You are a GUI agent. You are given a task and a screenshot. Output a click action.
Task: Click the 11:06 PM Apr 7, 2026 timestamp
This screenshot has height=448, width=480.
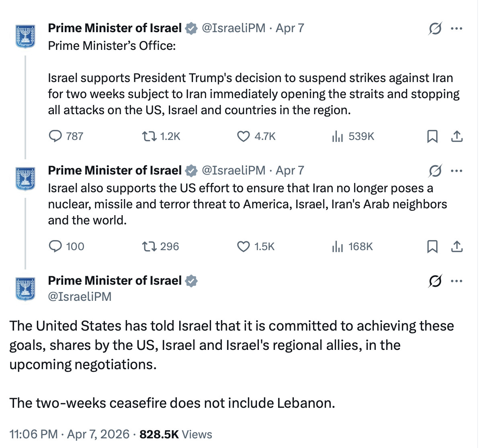pyautogui.click(x=69, y=434)
